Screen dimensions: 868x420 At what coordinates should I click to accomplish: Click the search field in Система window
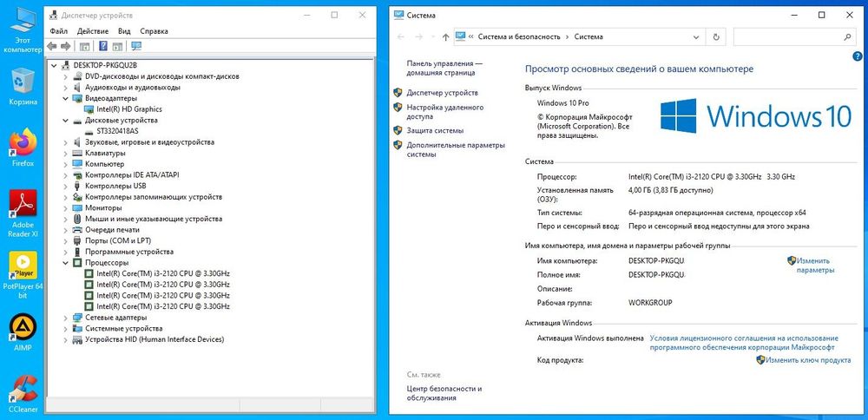(794, 37)
